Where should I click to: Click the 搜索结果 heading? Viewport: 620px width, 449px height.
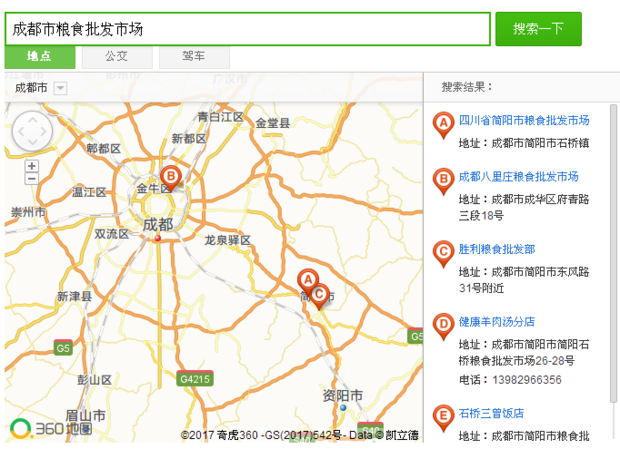coord(466,87)
